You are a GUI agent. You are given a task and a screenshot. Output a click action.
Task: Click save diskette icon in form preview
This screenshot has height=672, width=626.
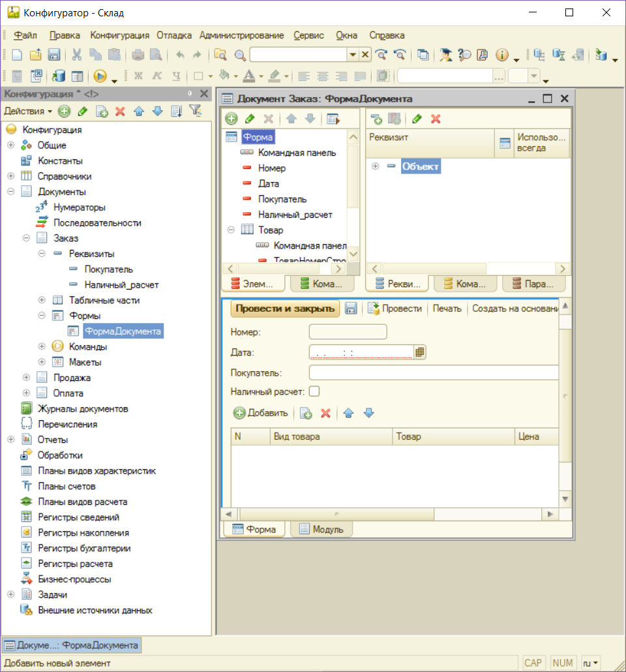(x=351, y=308)
